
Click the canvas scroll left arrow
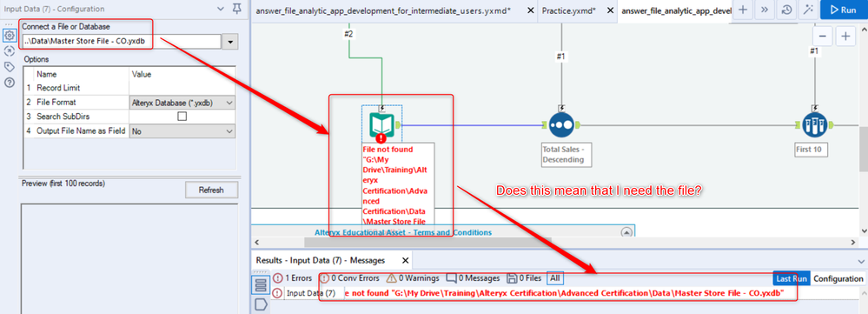click(256, 243)
